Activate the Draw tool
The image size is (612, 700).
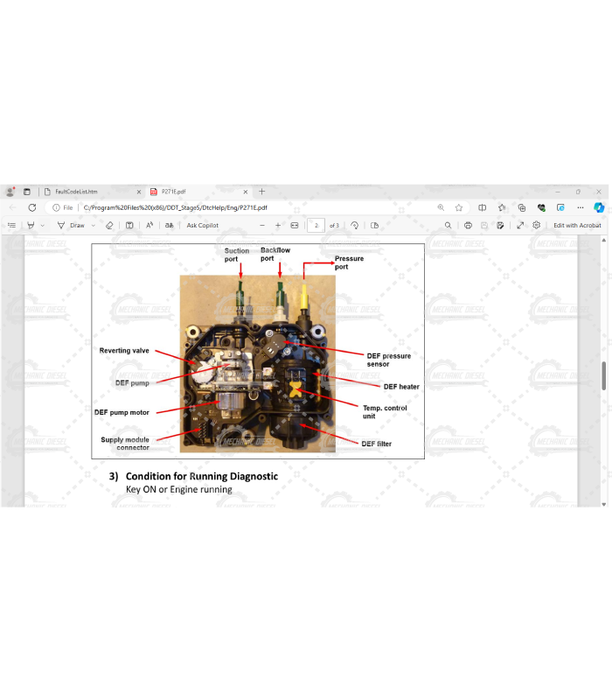click(x=73, y=225)
